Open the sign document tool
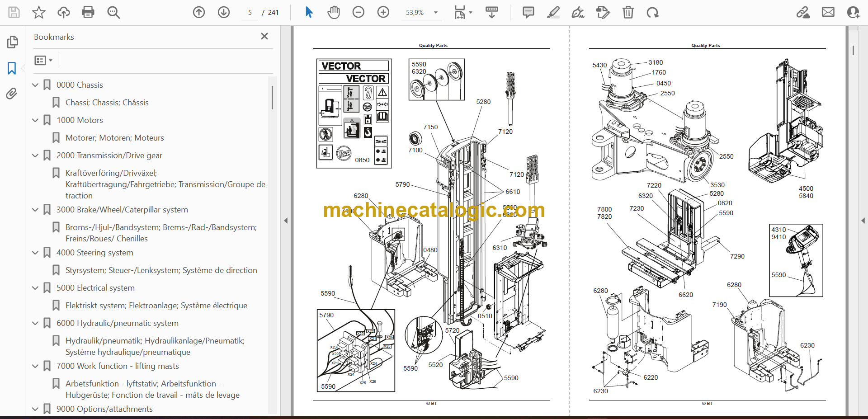The height and width of the screenshot is (419, 868). [578, 12]
